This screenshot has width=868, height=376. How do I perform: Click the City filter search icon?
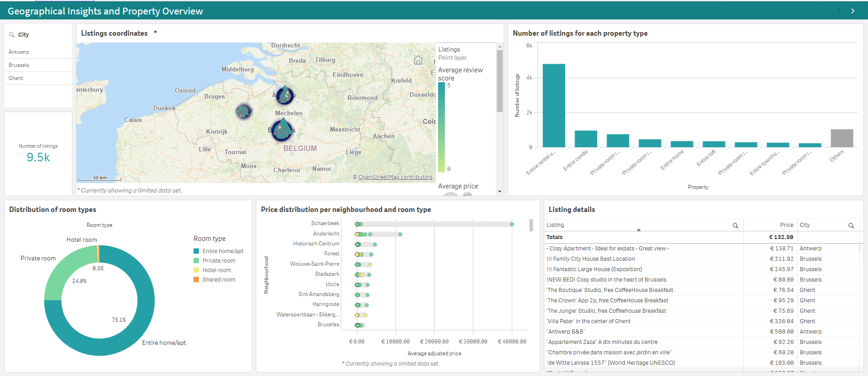pyautogui.click(x=12, y=35)
